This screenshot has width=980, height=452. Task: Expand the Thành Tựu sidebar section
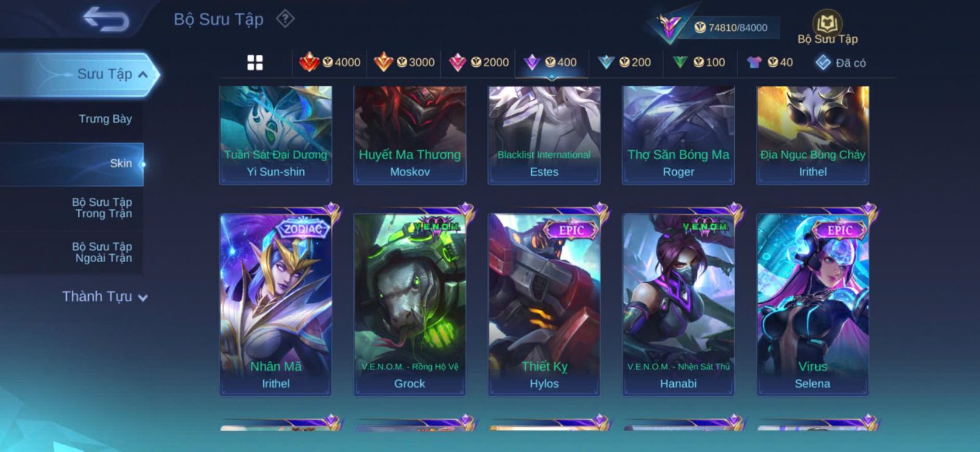[x=105, y=296]
